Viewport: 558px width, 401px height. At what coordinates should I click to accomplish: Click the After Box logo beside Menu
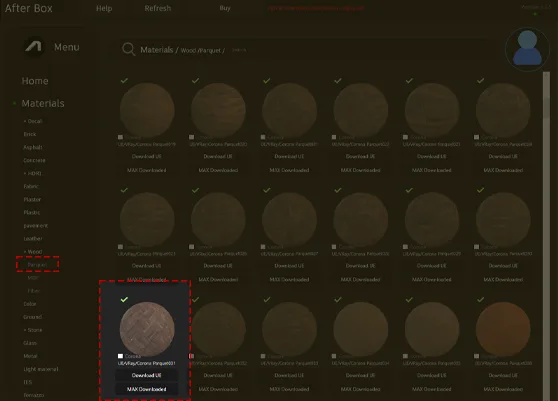tap(33, 47)
